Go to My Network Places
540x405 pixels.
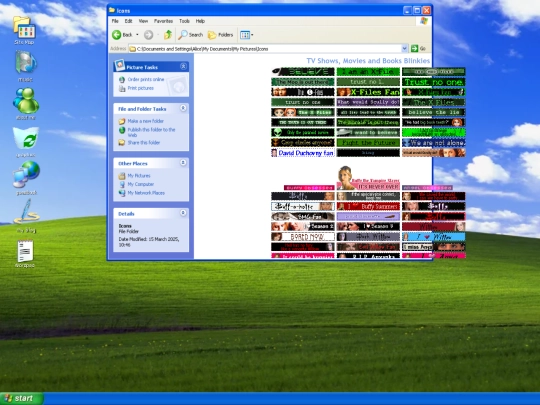click(146, 193)
